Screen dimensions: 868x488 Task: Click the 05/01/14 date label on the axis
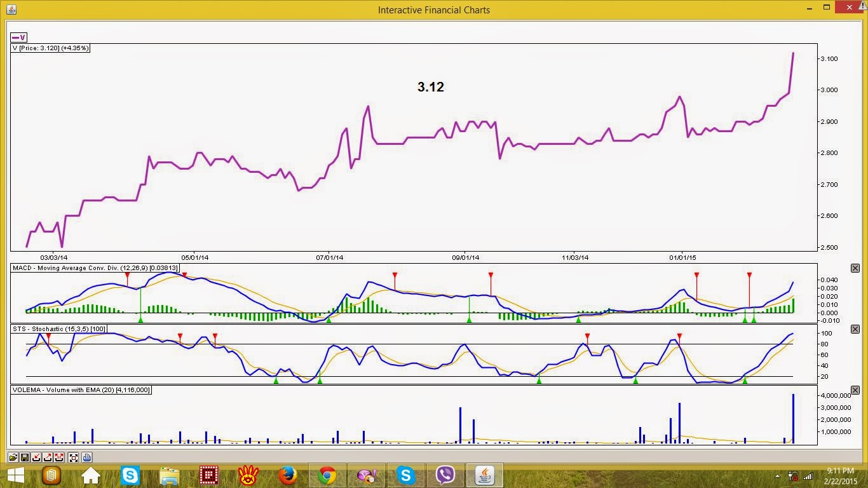tap(195, 257)
